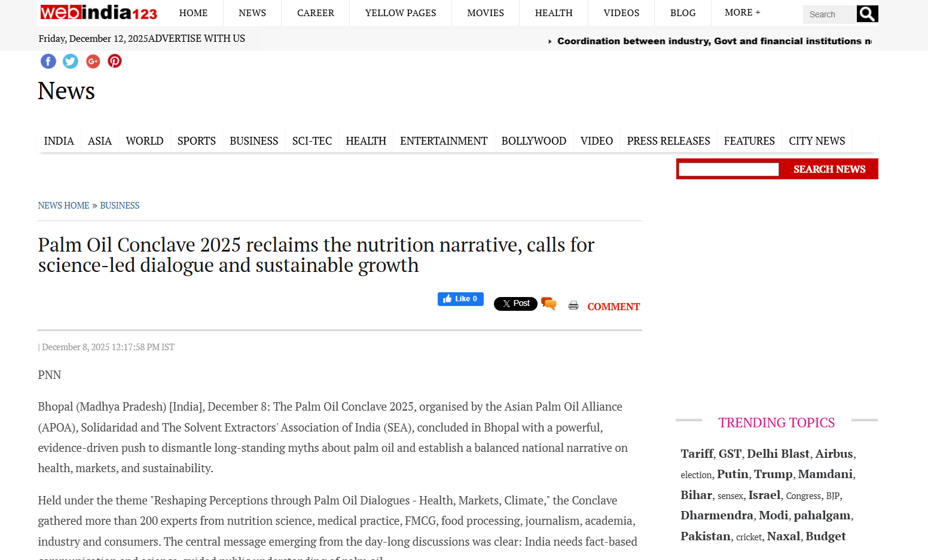This screenshot has width=928, height=560.
Task: Click the red COMMENT link
Action: pyautogui.click(x=613, y=307)
